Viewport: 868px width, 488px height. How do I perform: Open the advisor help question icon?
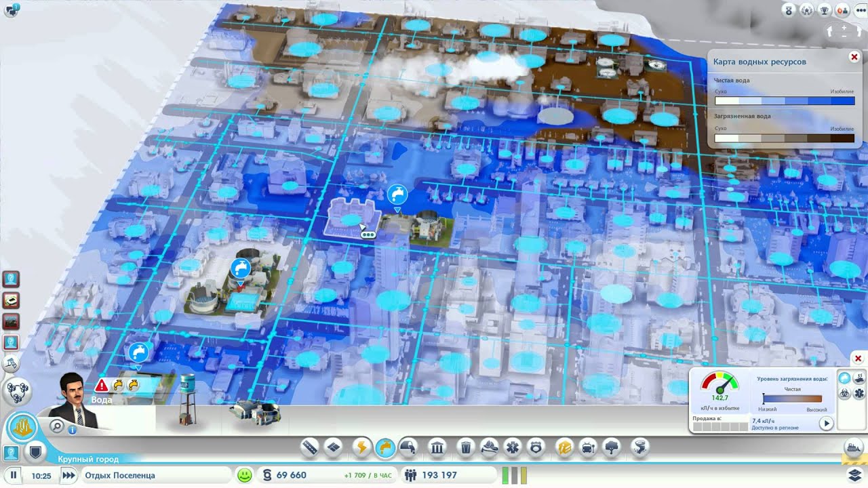12,453
